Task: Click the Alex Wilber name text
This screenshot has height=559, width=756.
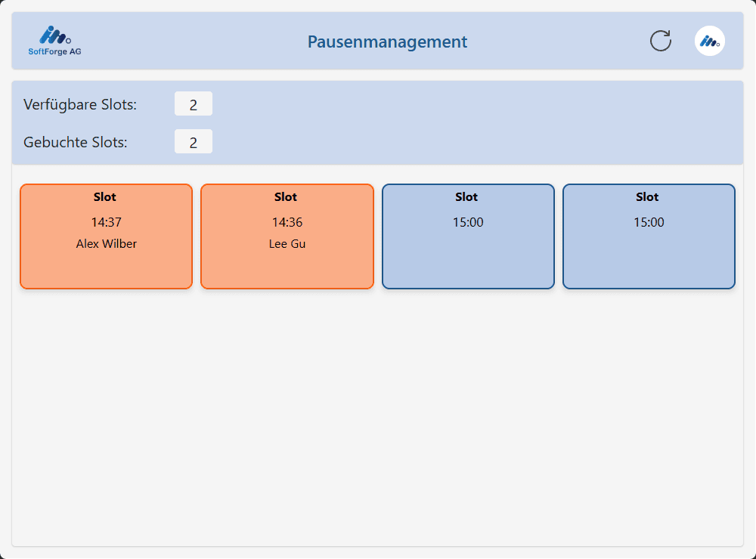Action: [x=106, y=244]
